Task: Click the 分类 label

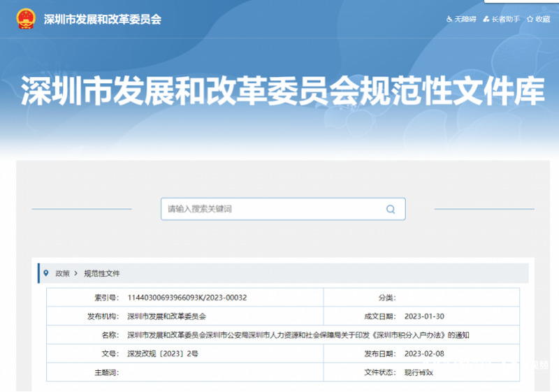Action: click(x=387, y=298)
